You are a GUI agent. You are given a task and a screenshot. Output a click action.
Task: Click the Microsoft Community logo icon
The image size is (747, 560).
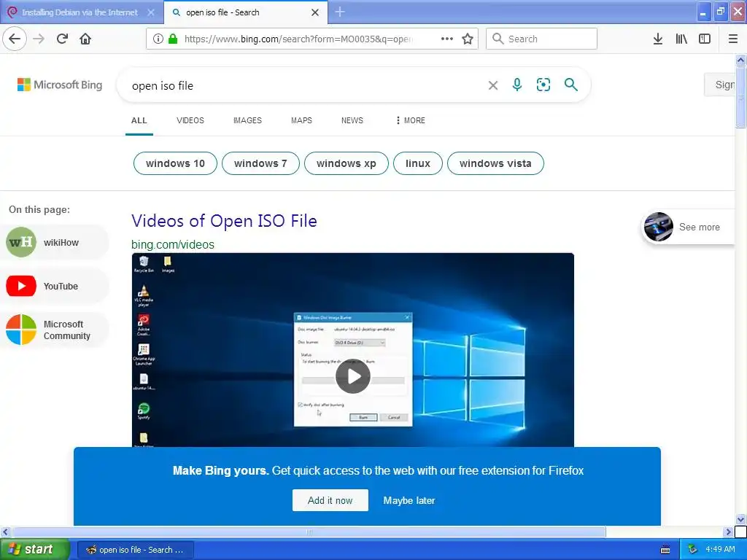[21, 330]
